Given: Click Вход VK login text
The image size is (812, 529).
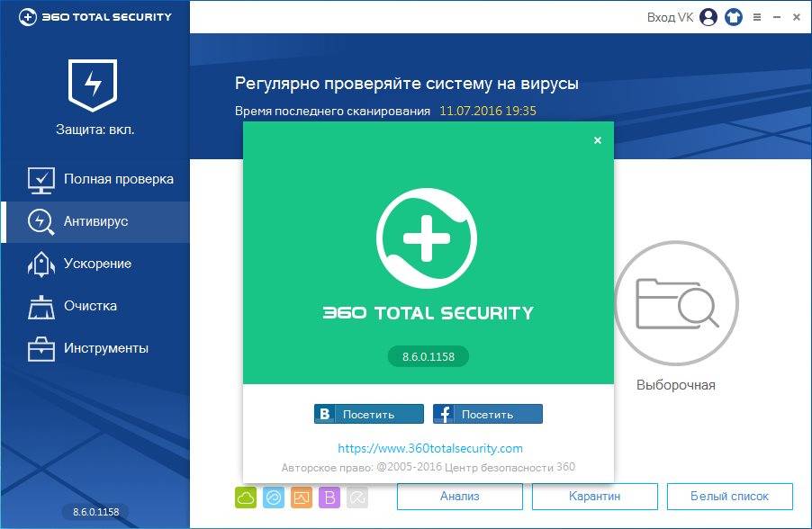Looking at the screenshot, I should point(670,17).
